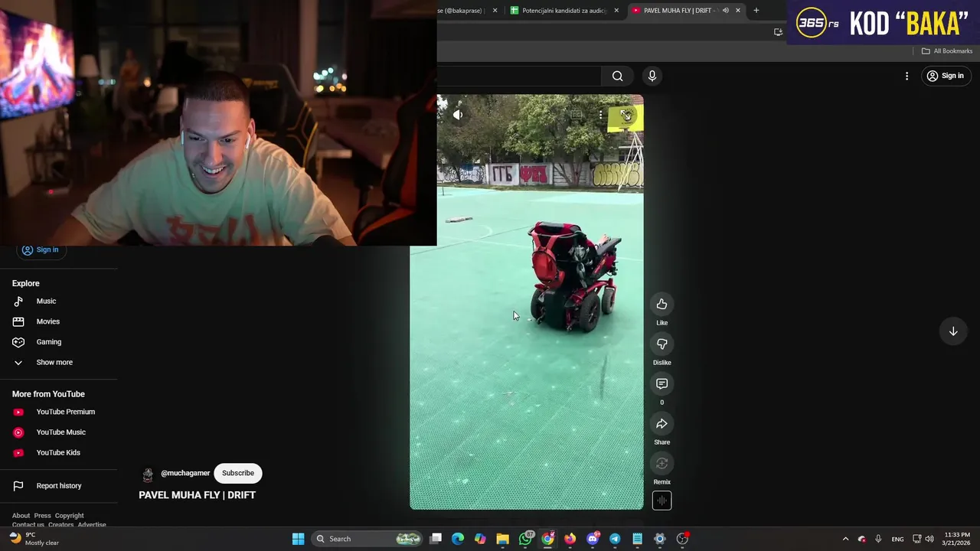This screenshot has width=980, height=551.
Task: Open the About footer link
Action: coord(21,516)
